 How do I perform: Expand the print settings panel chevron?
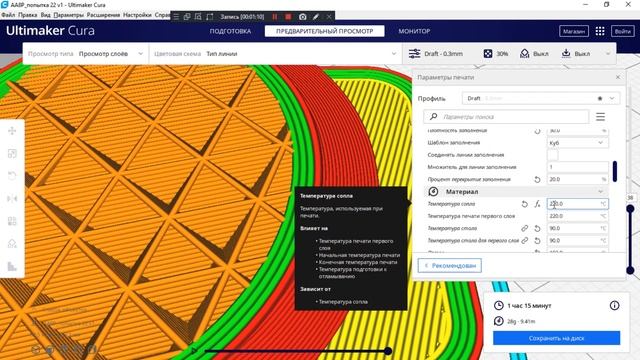point(608,53)
